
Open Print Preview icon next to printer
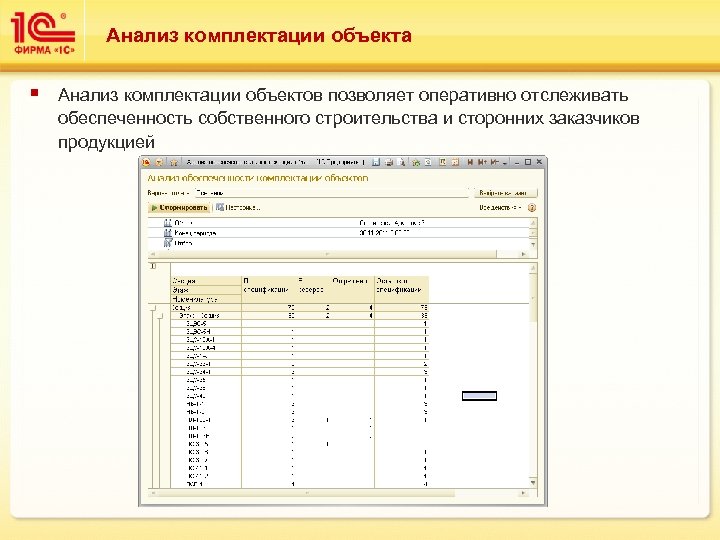tap(401, 162)
